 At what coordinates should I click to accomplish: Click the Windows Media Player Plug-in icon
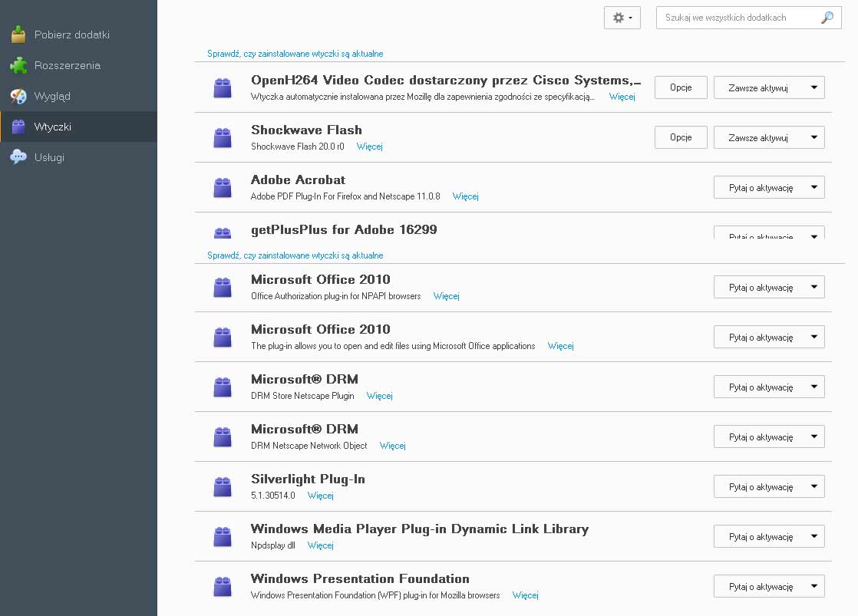coord(222,536)
